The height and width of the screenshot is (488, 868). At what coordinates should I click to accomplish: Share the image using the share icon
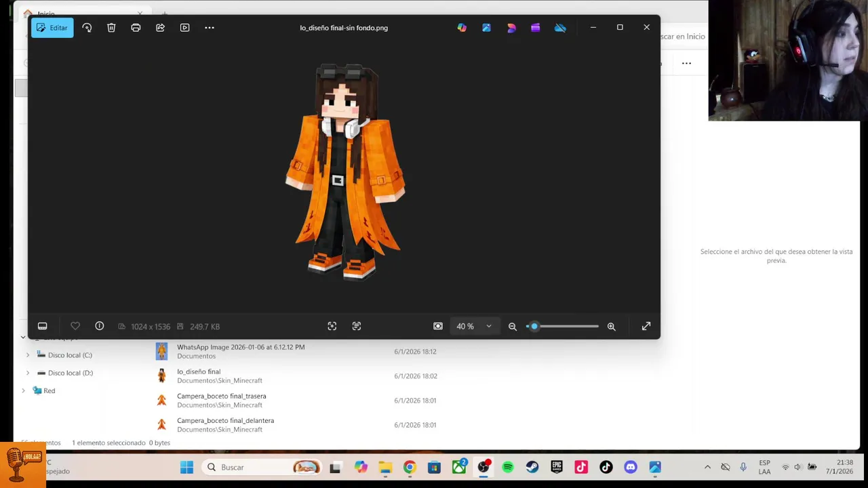[160, 28]
